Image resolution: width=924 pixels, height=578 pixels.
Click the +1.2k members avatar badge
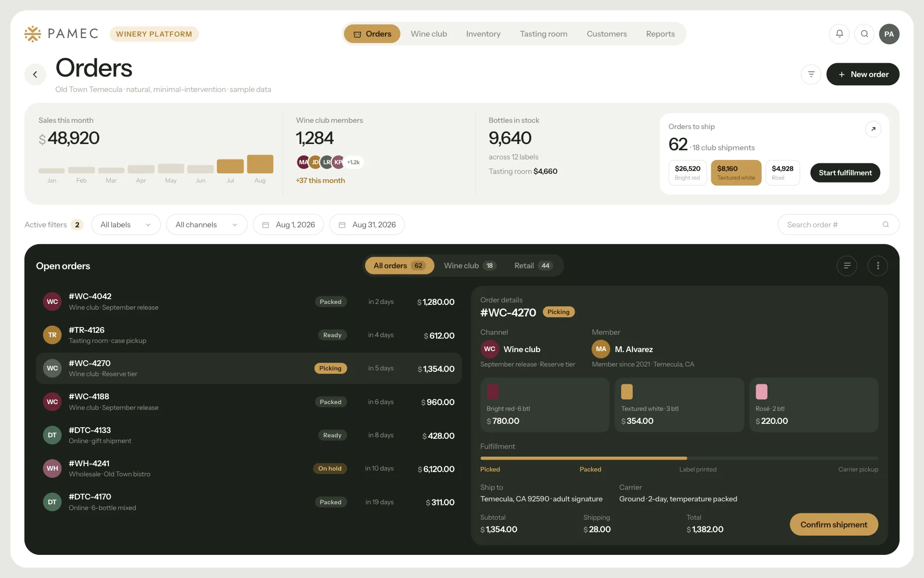[x=353, y=162]
